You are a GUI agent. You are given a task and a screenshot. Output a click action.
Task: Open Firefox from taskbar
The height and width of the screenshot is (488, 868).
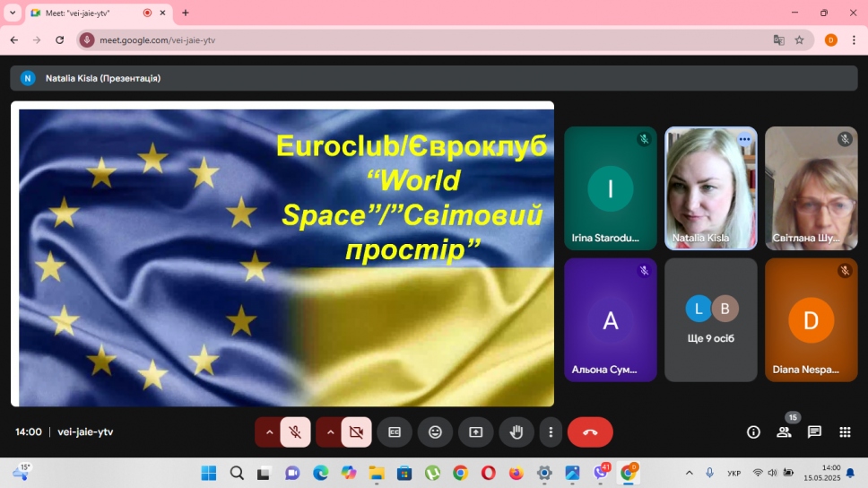516,473
